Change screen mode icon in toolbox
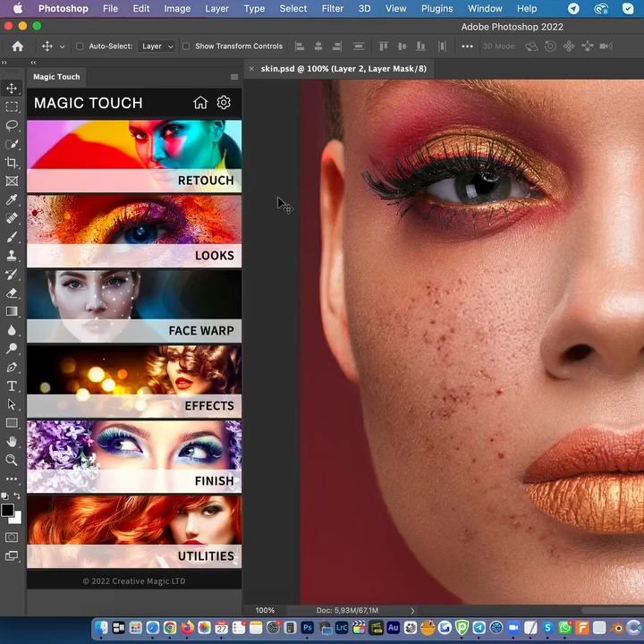644x644 pixels. pos(12,556)
